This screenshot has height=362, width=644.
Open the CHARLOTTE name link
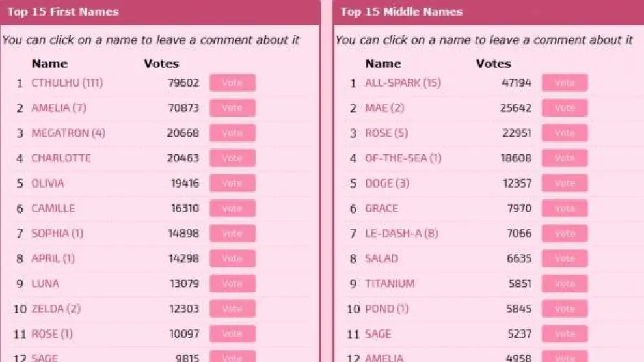pyautogui.click(x=61, y=158)
